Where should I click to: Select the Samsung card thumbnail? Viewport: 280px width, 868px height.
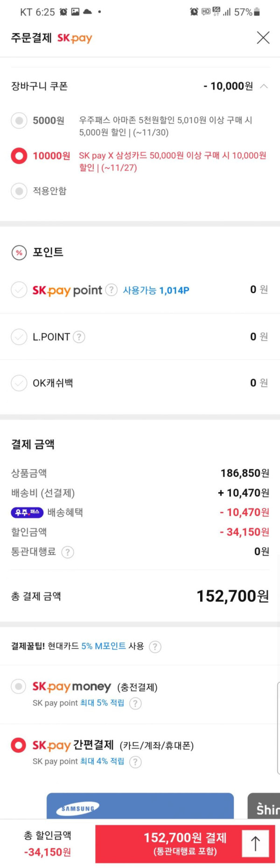(x=140, y=805)
